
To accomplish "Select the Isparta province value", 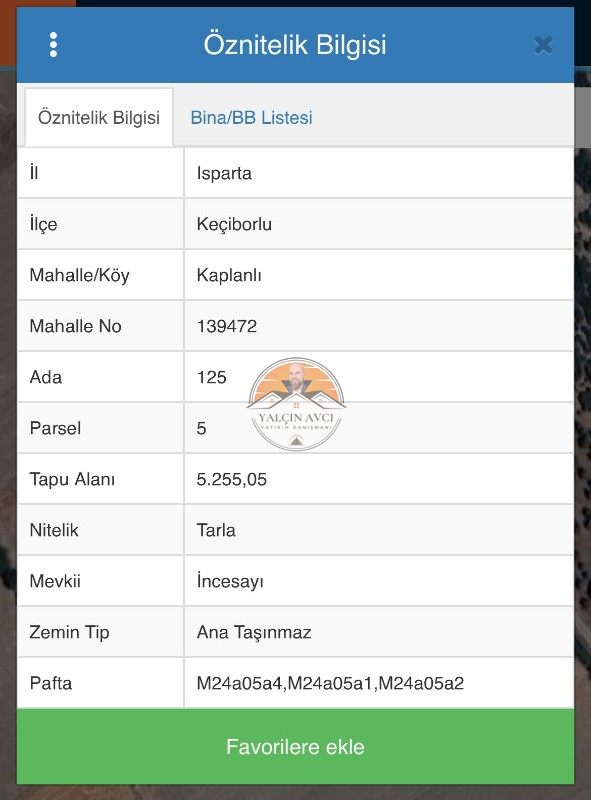I will point(224,173).
